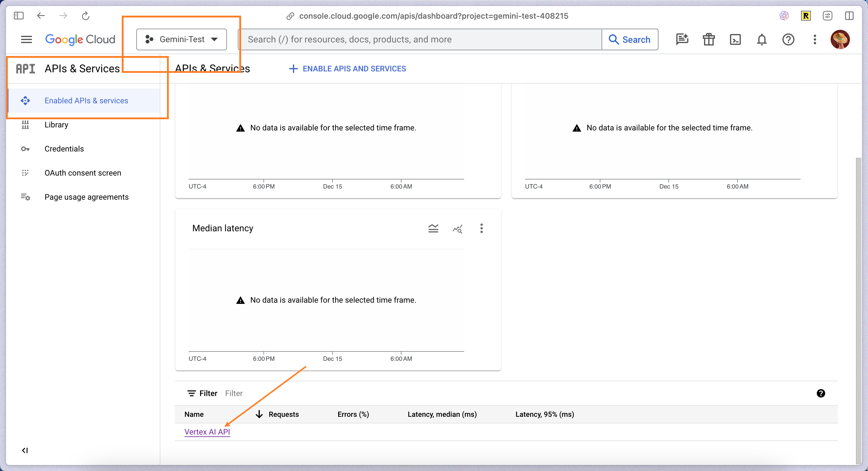Toggle the browser split view icon

(x=849, y=15)
